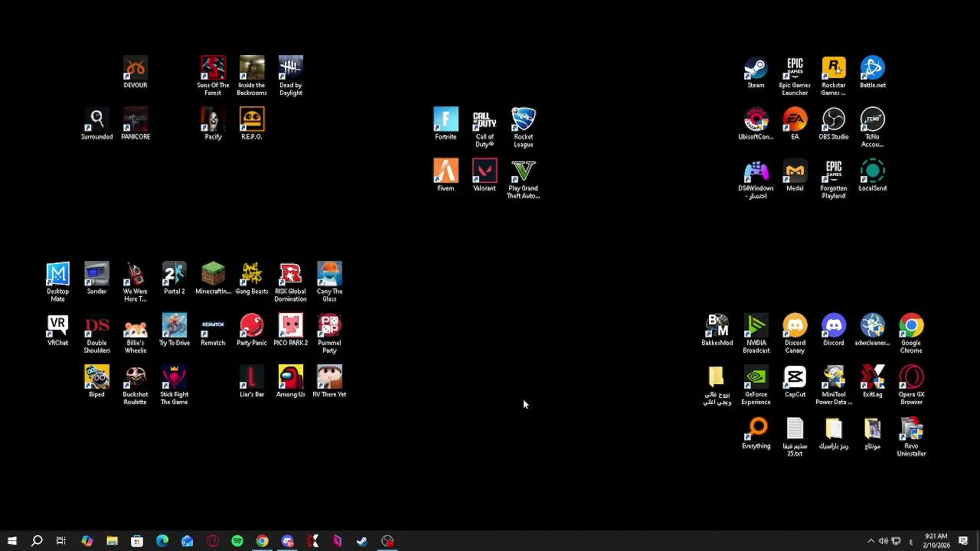Viewport: 980px width, 551px height.
Task: Launch the Fortnite shortcut
Action: (x=446, y=124)
